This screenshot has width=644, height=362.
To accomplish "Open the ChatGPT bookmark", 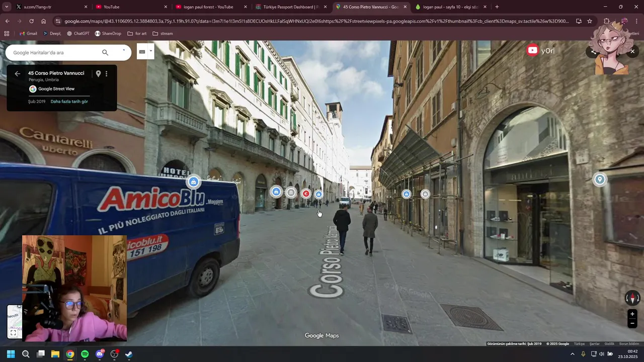I will 78,34.
